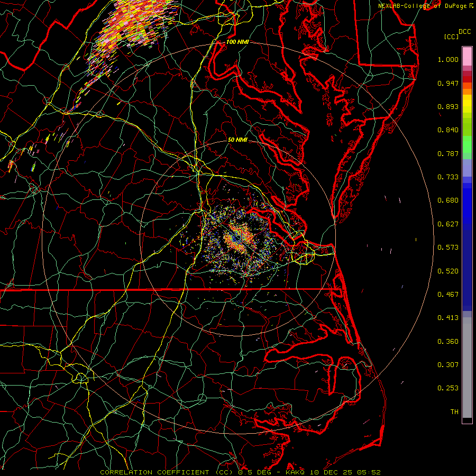Click the 0.413 scale value
The height and width of the screenshot is (476, 476).
(448, 318)
